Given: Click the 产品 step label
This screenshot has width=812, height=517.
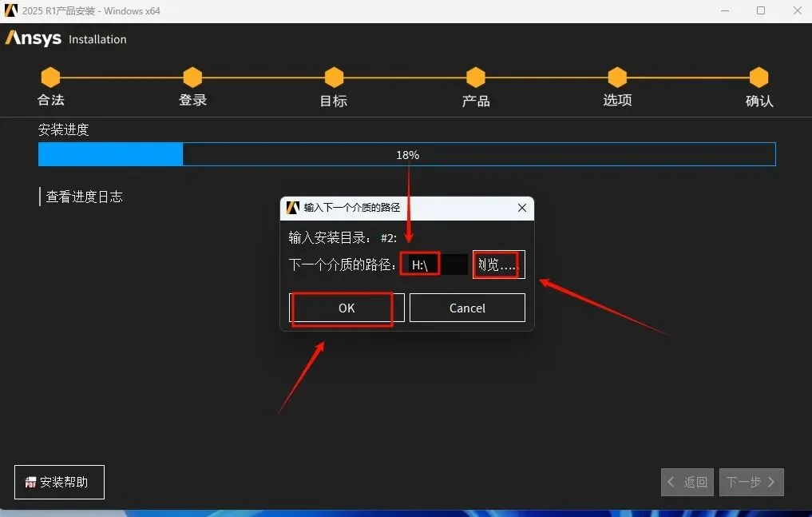Looking at the screenshot, I should pos(476,101).
